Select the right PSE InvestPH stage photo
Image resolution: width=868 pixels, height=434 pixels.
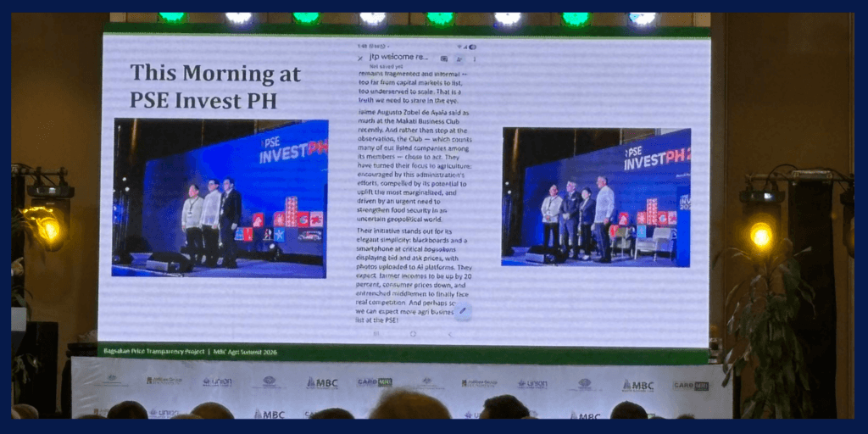(596, 197)
